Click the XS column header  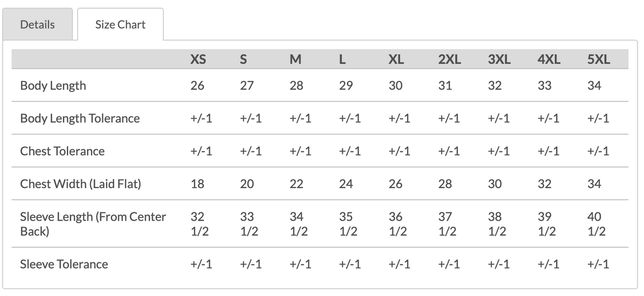[198, 59]
